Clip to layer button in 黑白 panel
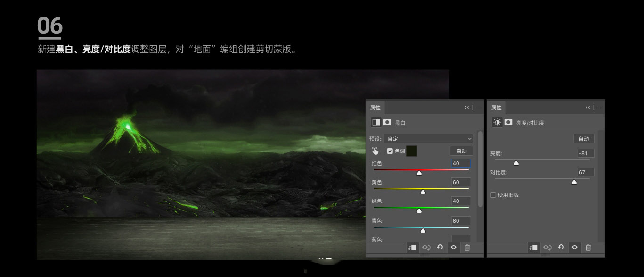Image resolution: width=644 pixels, height=277 pixels. tap(412, 247)
